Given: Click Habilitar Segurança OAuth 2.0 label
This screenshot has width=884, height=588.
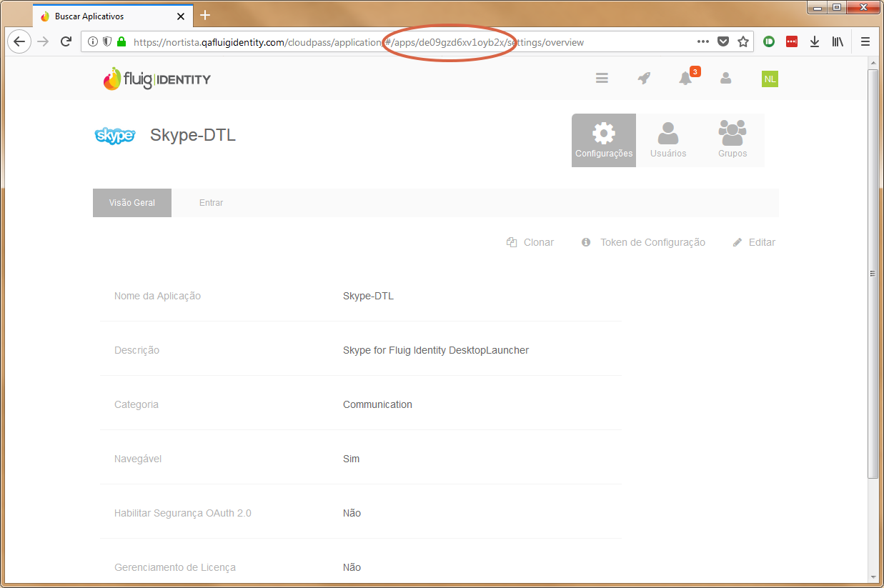Looking at the screenshot, I should [183, 513].
